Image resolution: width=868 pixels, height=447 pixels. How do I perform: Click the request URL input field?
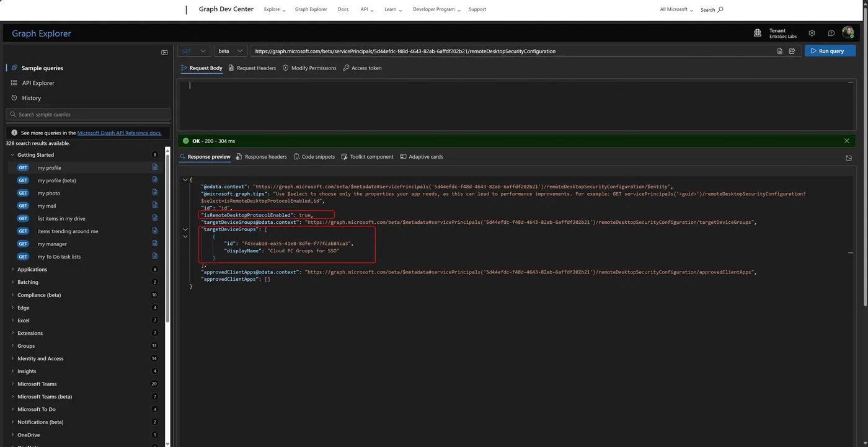(513, 51)
